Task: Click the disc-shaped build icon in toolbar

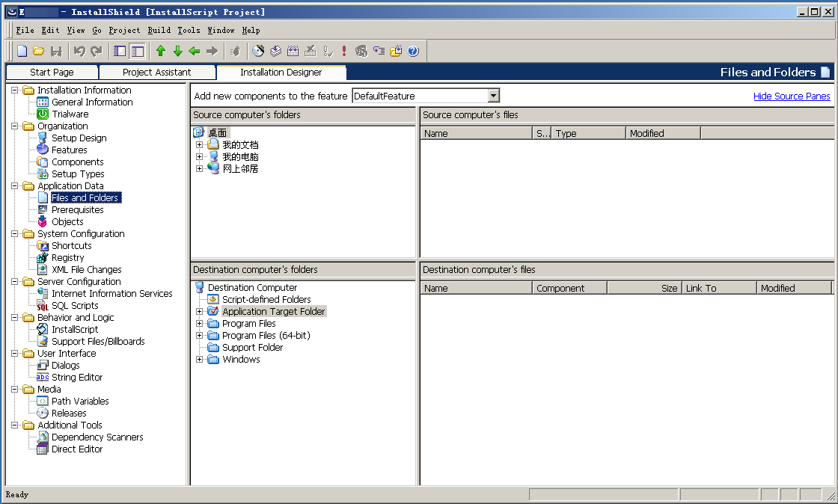Action: click(258, 51)
